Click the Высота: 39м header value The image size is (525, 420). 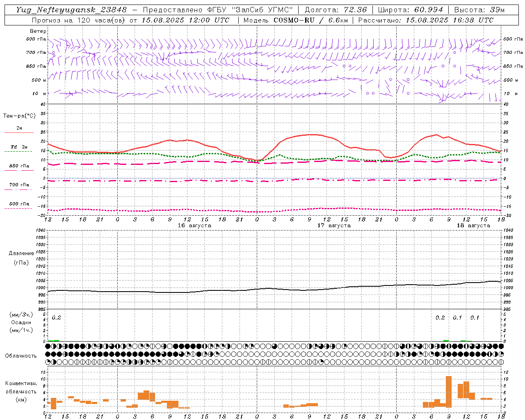(x=479, y=10)
